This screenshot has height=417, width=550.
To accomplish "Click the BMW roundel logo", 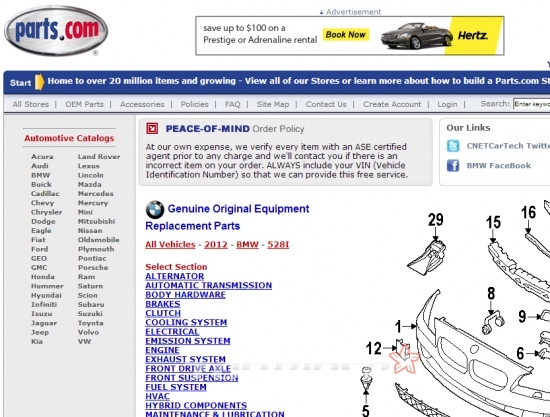I will 155,209.
